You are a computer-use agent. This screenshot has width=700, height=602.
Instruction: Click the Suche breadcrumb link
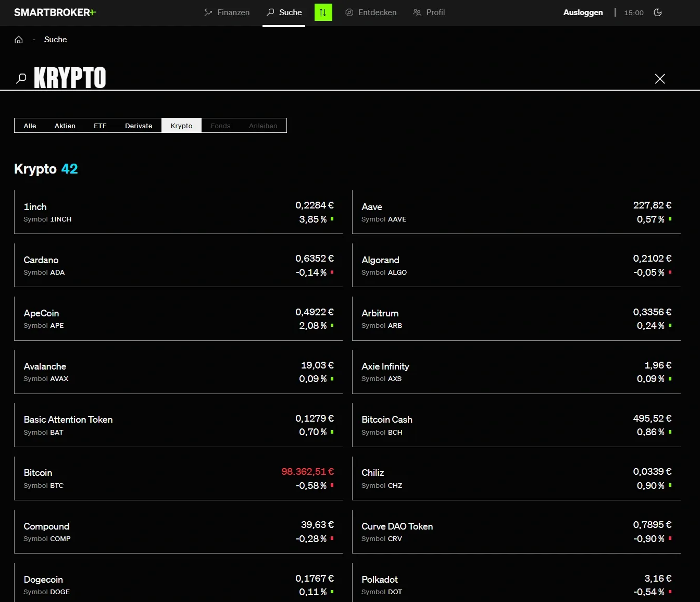coord(55,40)
